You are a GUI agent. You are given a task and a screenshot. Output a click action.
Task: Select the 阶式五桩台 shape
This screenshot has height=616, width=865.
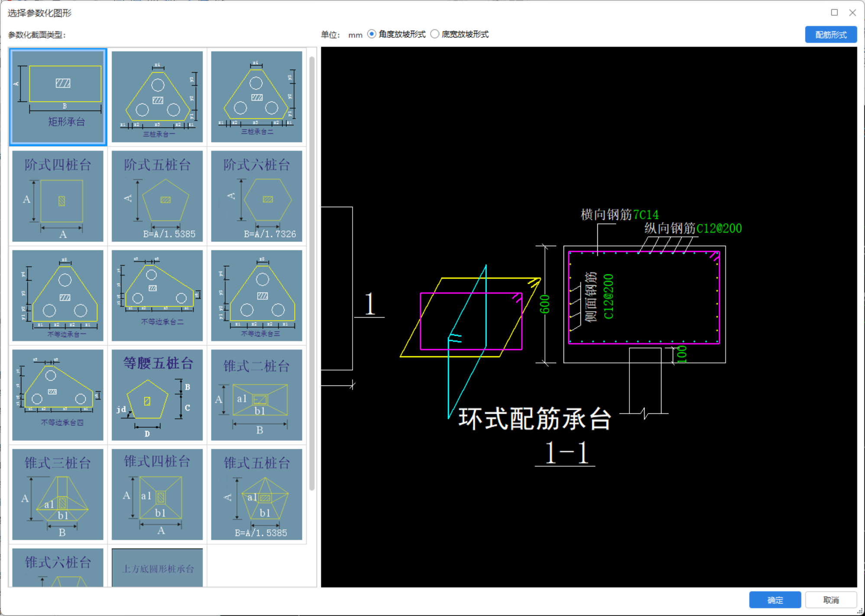[157, 196]
